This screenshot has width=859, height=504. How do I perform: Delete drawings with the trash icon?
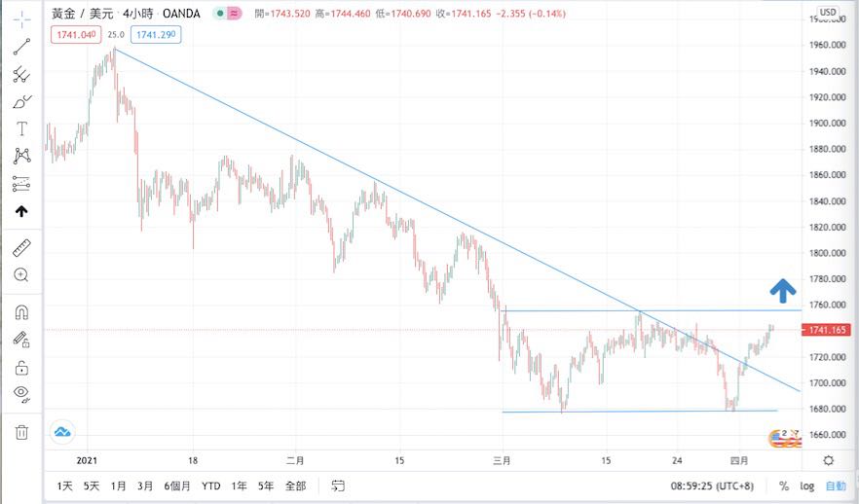tap(21, 432)
